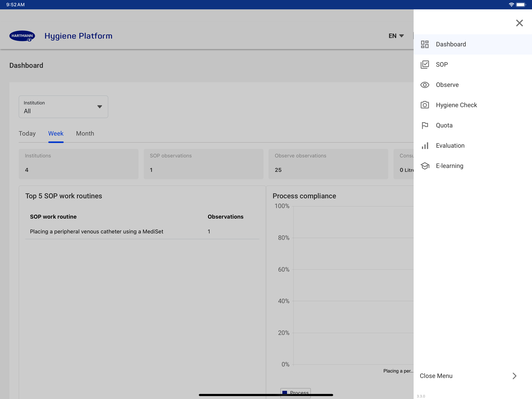Open the Observe menu item
The width and height of the screenshot is (532, 399).
point(473,85)
